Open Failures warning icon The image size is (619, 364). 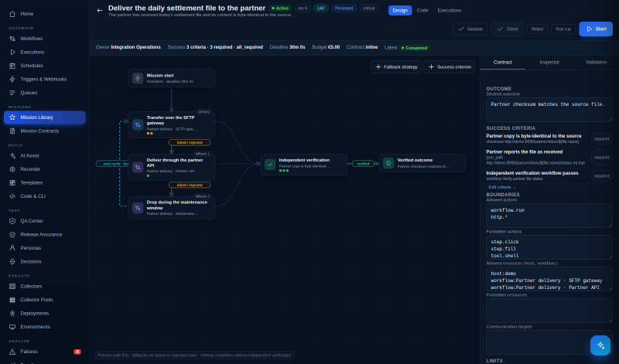(12, 352)
